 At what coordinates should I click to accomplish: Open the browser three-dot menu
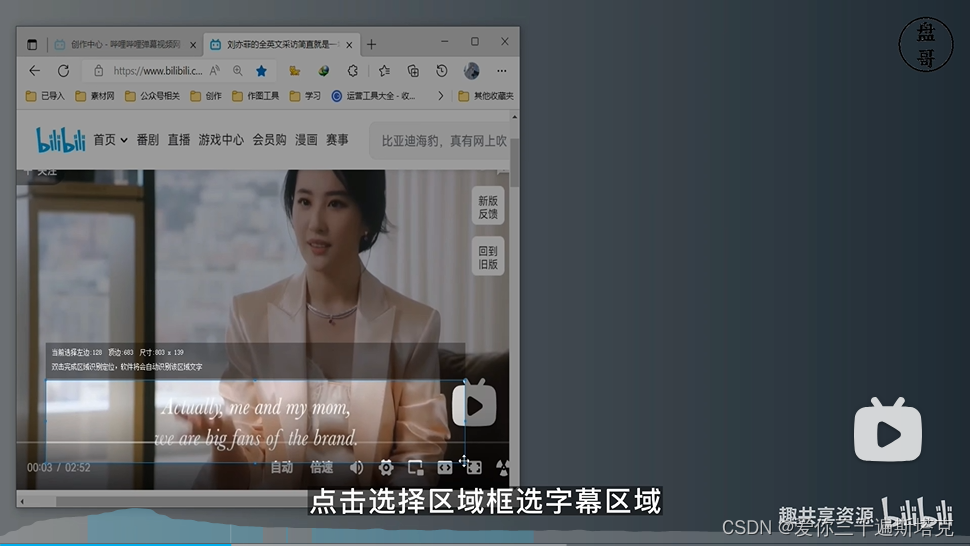pyautogui.click(x=502, y=71)
